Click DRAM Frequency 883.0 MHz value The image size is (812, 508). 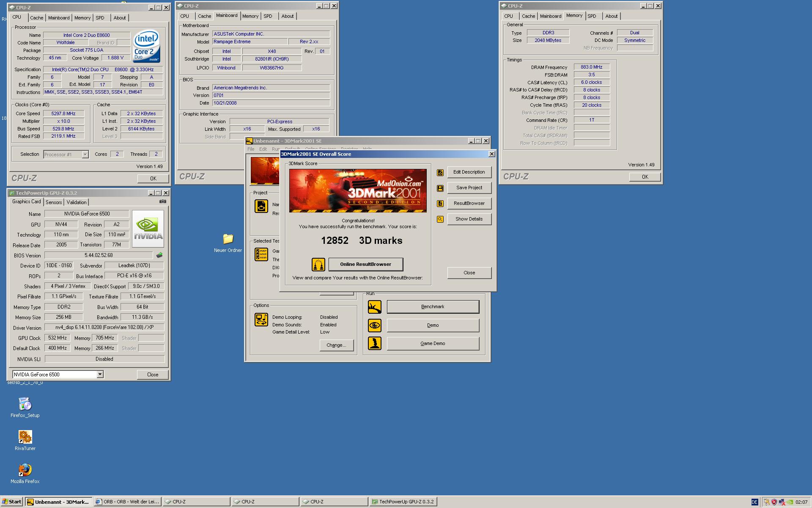[591, 67]
